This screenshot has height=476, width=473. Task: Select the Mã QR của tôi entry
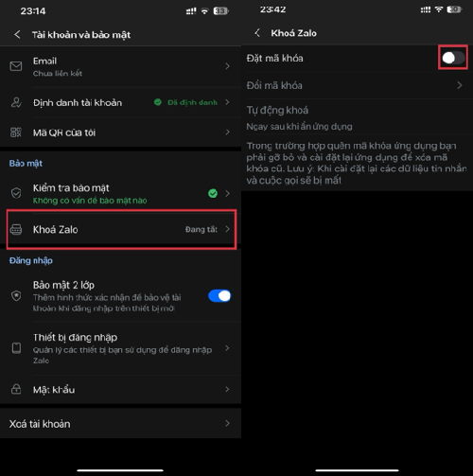pyautogui.click(x=120, y=132)
